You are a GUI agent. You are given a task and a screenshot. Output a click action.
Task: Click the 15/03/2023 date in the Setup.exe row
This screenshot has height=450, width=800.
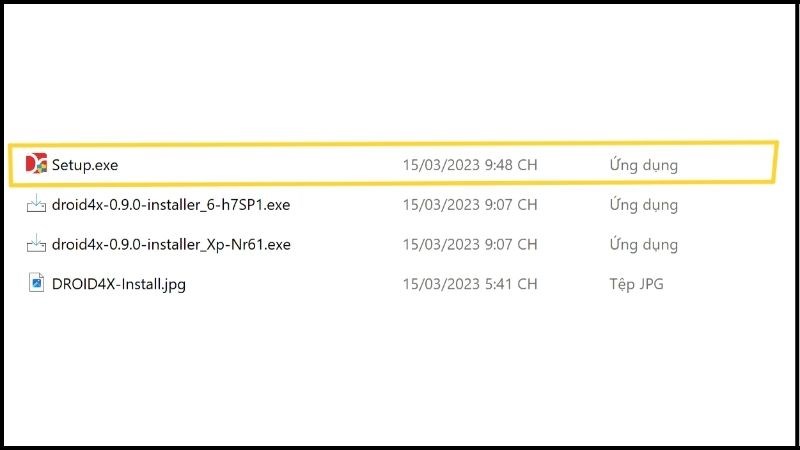tap(441, 165)
